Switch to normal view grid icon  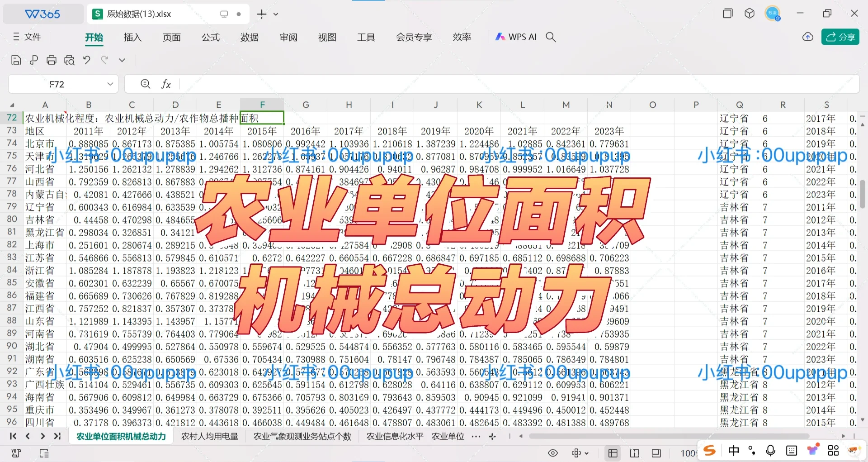[613, 453]
